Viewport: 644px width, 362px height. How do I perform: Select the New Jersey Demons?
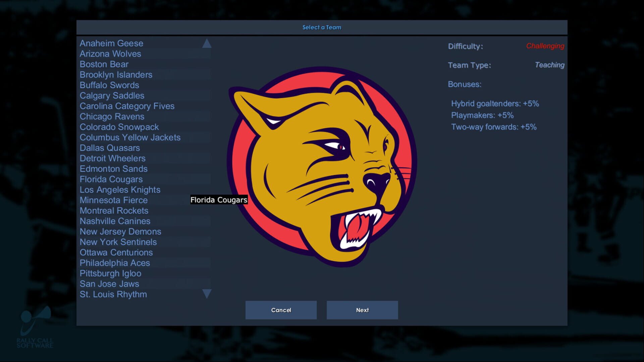120,232
